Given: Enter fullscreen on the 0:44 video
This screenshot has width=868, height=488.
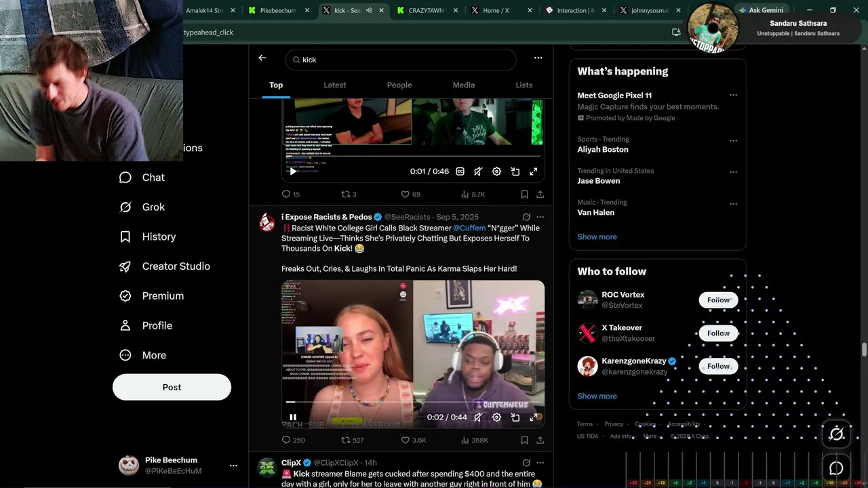Looking at the screenshot, I should (534, 418).
